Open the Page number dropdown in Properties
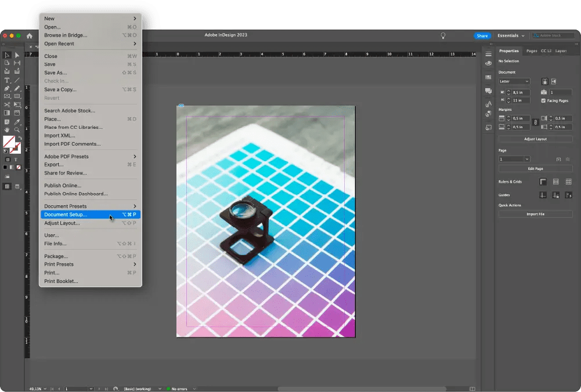This screenshot has width=581, height=392. click(x=514, y=158)
